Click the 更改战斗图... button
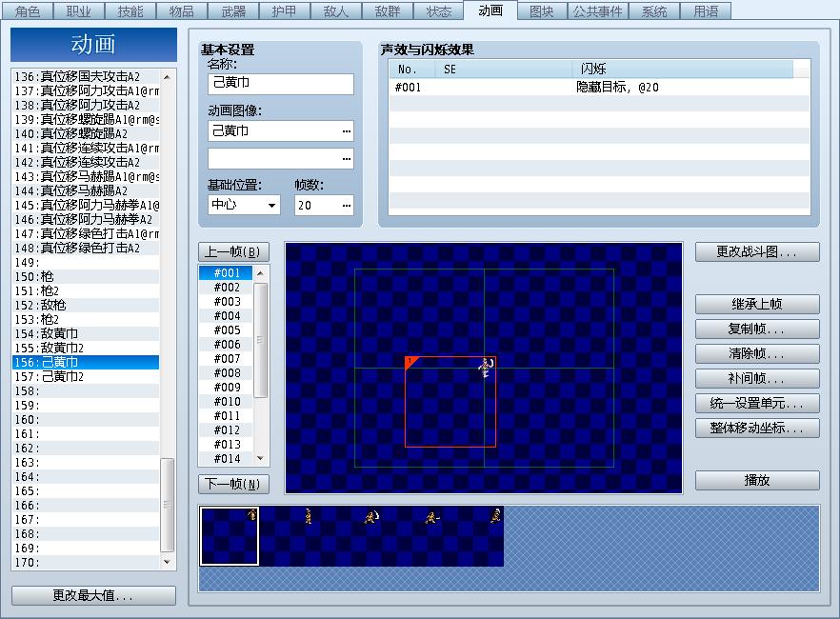 click(757, 251)
